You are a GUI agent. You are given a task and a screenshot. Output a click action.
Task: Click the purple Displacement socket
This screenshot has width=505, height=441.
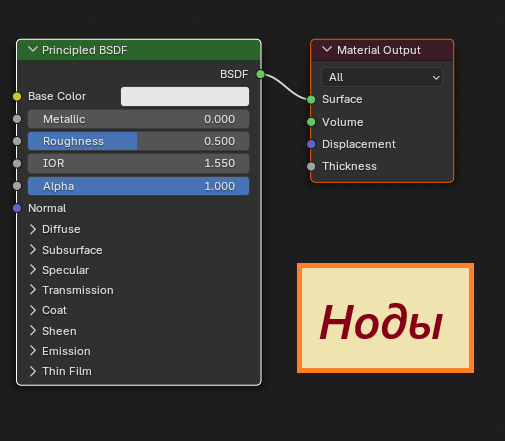coord(311,144)
